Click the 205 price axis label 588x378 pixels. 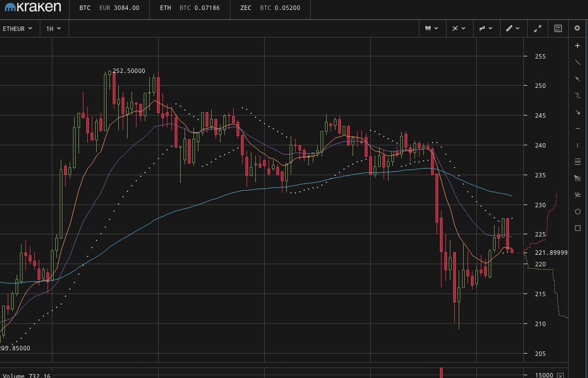click(x=540, y=354)
